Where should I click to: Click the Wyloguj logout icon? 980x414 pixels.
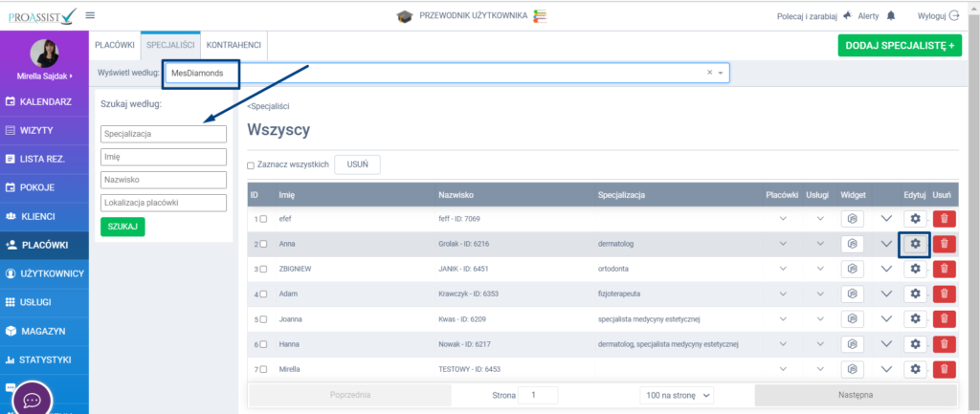tap(952, 16)
